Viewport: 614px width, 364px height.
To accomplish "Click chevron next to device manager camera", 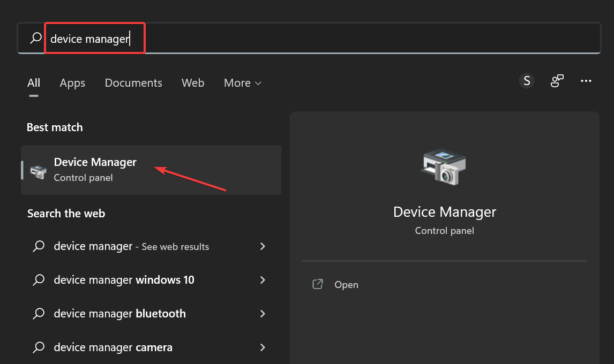I will pos(263,347).
